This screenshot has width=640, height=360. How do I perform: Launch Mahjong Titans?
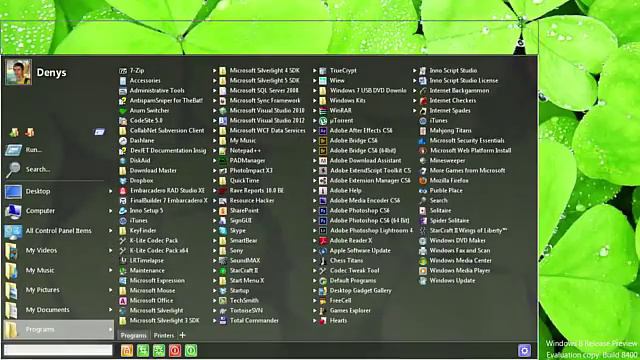(x=450, y=131)
